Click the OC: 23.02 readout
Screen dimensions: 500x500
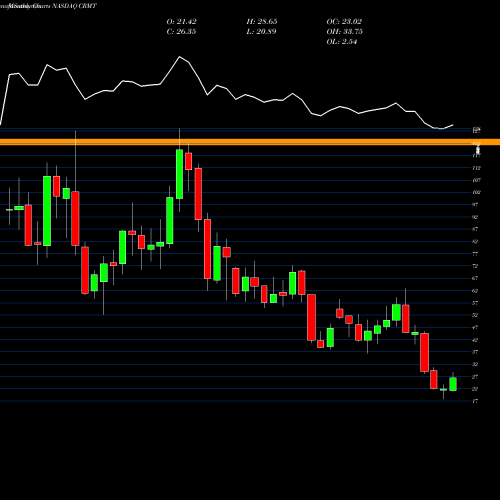pyautogui.click(x=344, y=22)
